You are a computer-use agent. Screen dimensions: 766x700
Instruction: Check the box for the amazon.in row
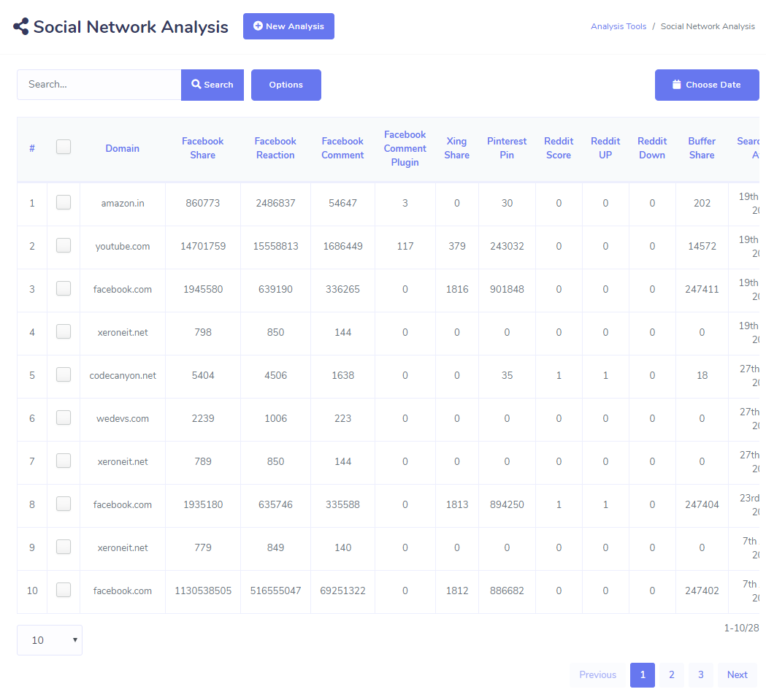pos(64,203)
